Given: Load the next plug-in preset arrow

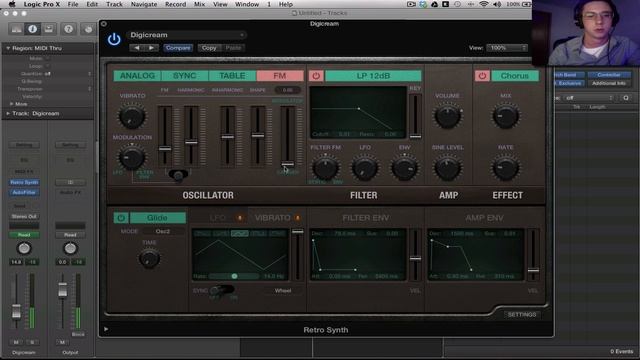Looking at the screenshot, I should pos(151,48).
